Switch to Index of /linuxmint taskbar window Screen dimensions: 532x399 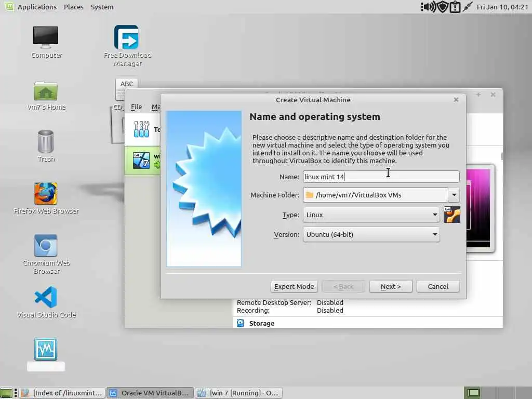point(62,393)
